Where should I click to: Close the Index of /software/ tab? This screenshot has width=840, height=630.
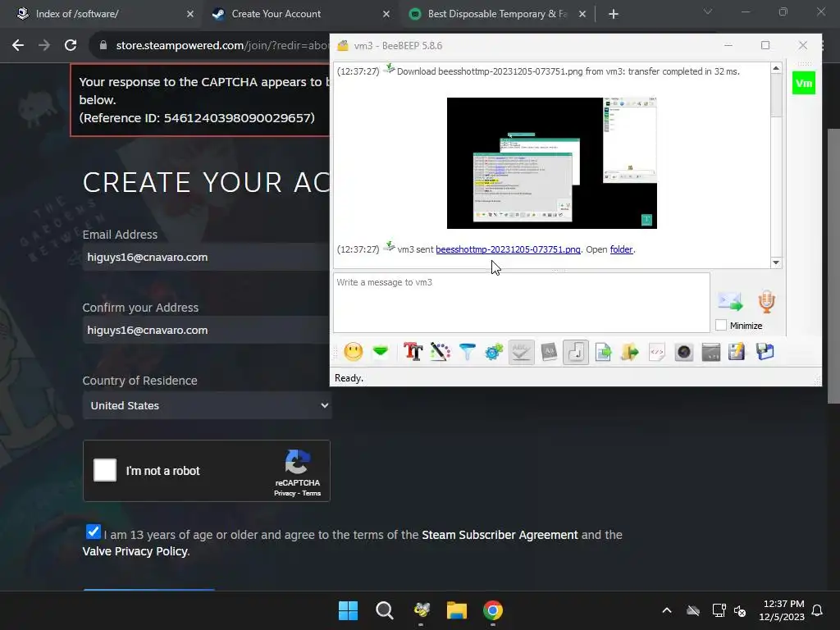(x=190, y=14)
